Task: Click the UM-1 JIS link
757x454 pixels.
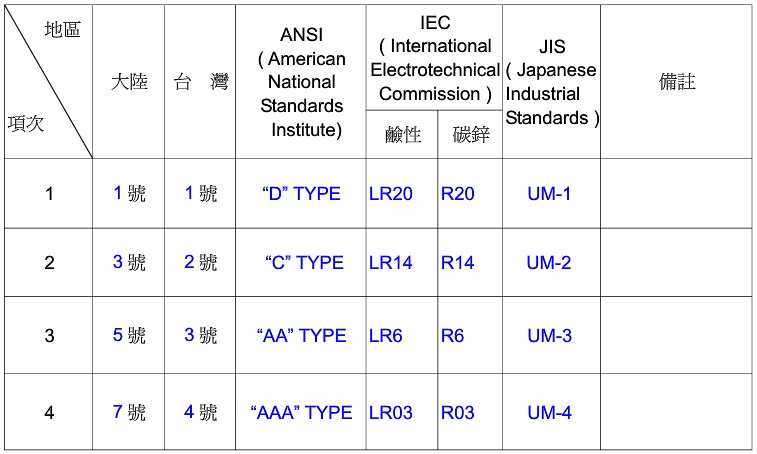Action: [549, 194]
